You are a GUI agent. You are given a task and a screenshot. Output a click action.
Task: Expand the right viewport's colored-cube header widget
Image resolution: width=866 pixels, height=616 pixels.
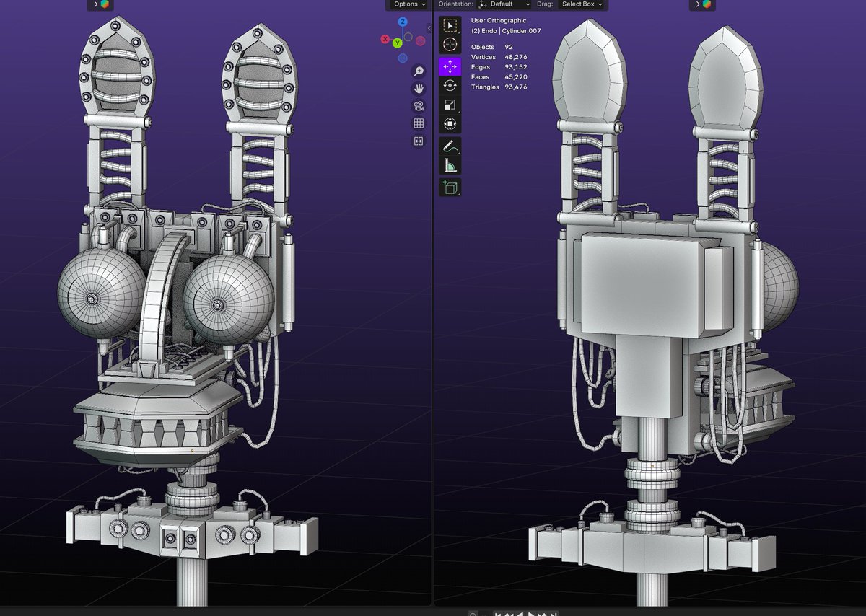(703, 4)
